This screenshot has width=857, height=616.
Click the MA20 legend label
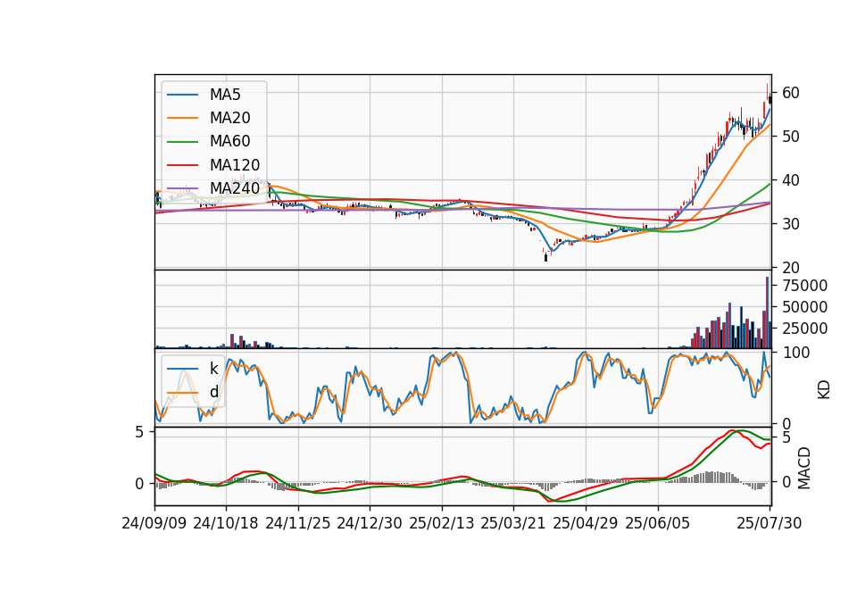(229, 118)
